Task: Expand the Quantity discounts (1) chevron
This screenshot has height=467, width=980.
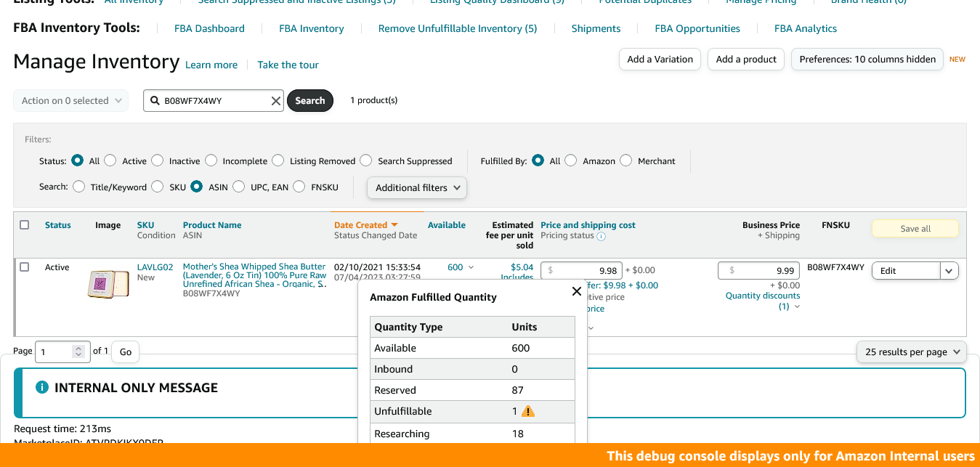Action: [797, 306]
